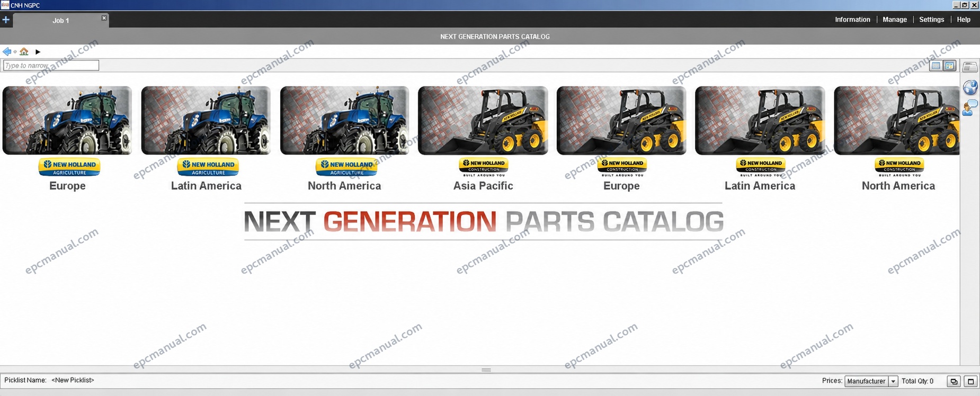Expand breadcrumb arrow next to home
The width and height of the screenshot is (980, 396).
coord(38,52)
